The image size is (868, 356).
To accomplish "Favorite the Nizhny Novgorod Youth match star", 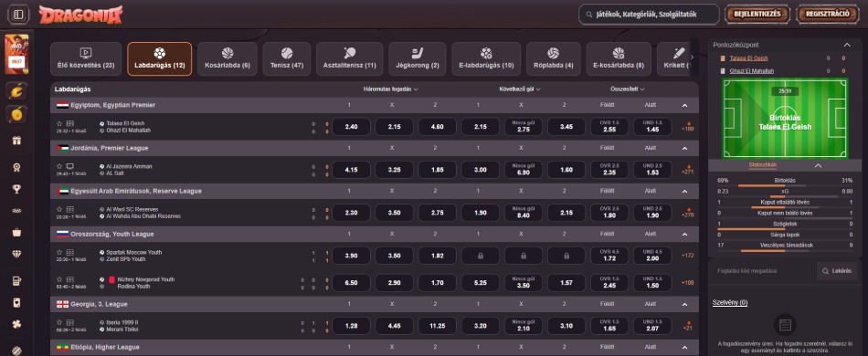I will [59, 279].
